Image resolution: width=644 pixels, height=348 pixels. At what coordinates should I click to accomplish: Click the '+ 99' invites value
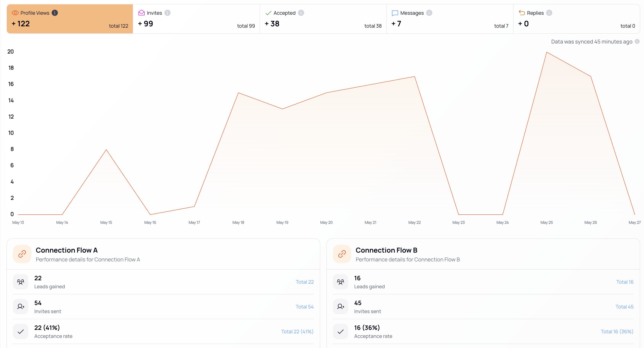point(146,24)
